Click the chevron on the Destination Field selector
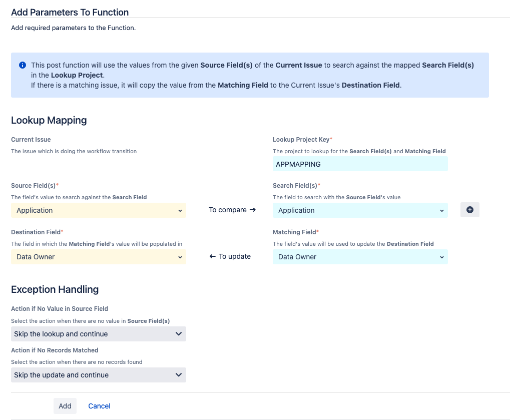The width and height of the screenshot is (510, 420). coord(181,257)
